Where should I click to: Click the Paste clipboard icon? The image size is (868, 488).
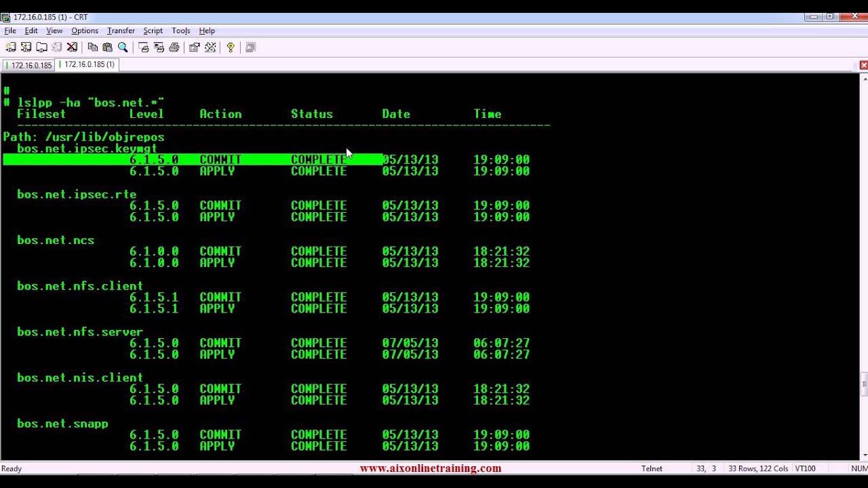[x=107, y=47]
